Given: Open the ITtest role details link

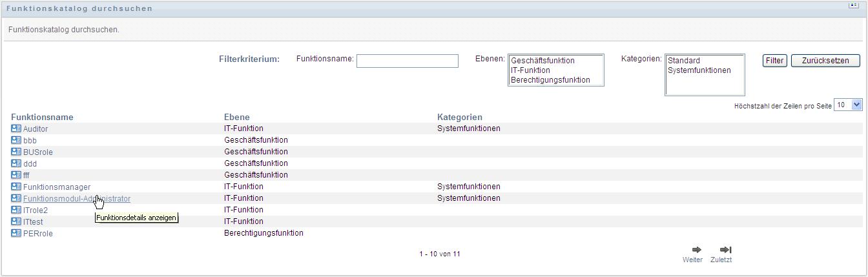Looking at the screenshot, I should (x=33, y=221).
